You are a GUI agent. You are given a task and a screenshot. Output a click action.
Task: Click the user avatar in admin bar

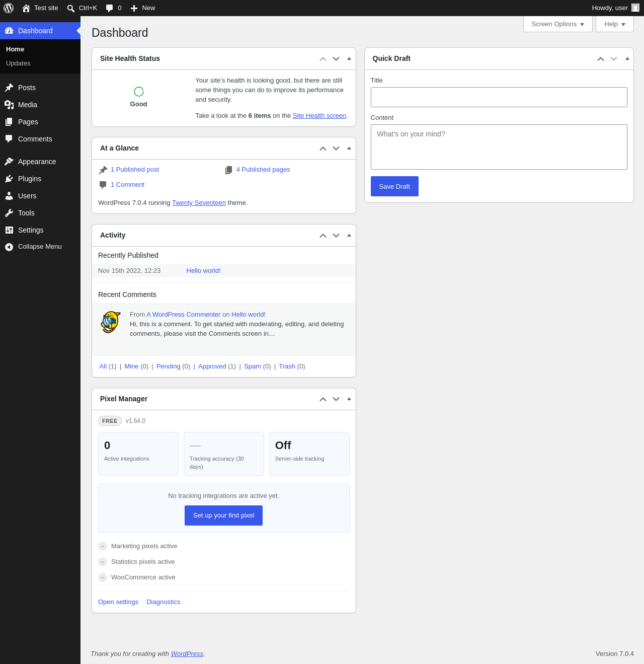point(635,8)
